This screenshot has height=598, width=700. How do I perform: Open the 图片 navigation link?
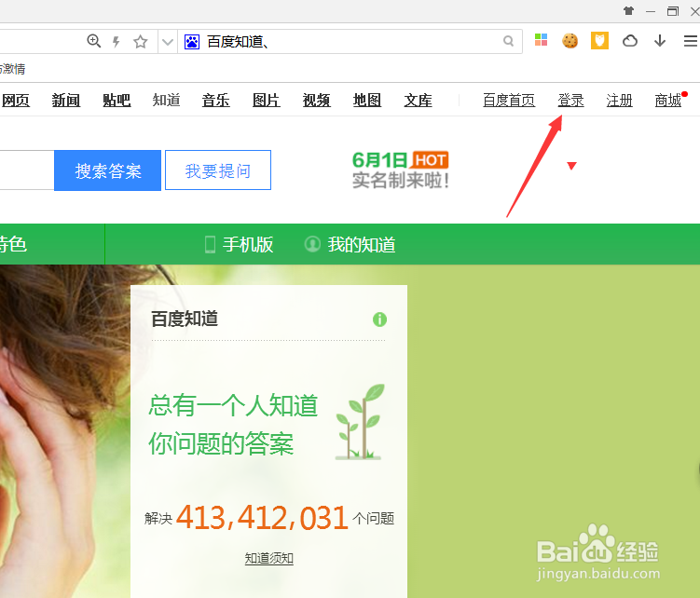267,100
